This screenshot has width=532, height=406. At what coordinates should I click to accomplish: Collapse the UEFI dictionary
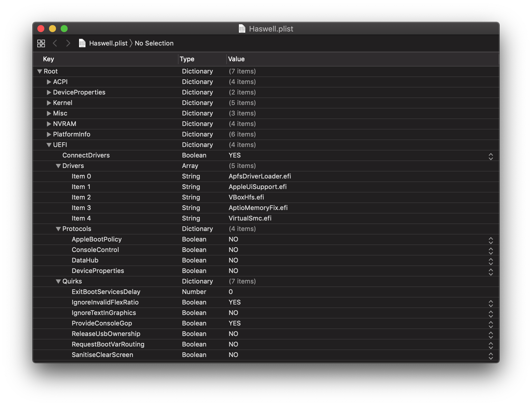(x=49, y=145)
